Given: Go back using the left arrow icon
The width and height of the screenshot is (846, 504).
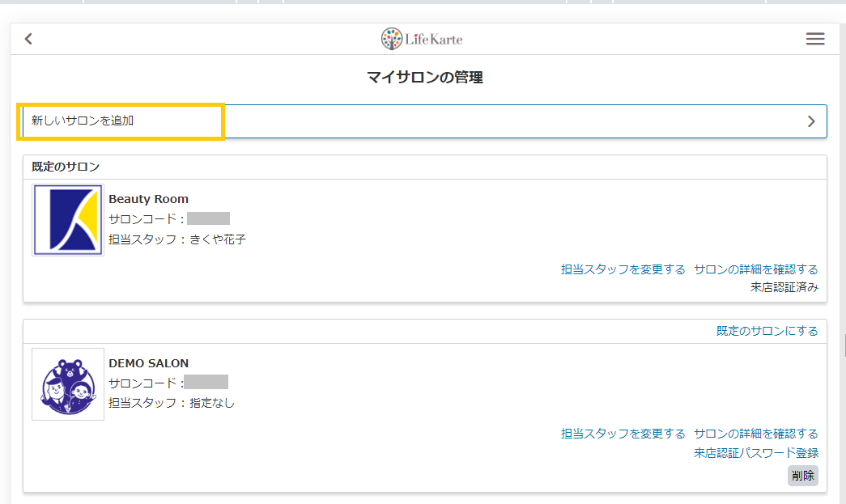Looking at the screenshot, I should tap(28, 39).
